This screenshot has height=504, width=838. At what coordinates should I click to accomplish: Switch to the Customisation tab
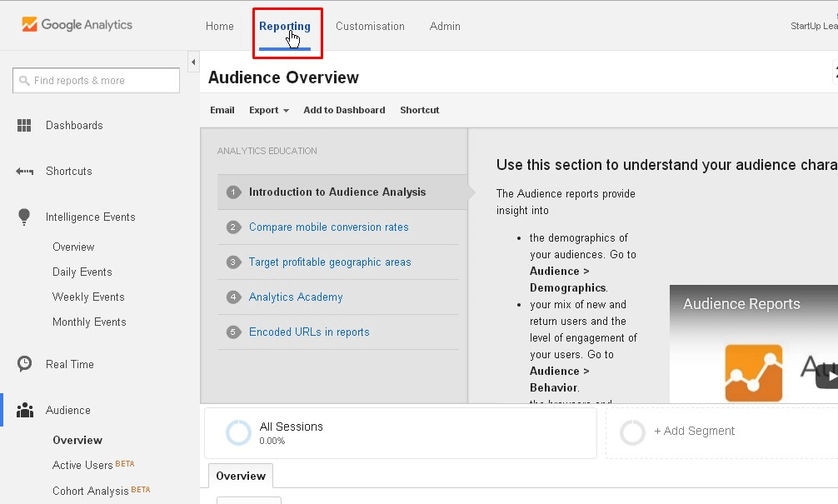370,27
